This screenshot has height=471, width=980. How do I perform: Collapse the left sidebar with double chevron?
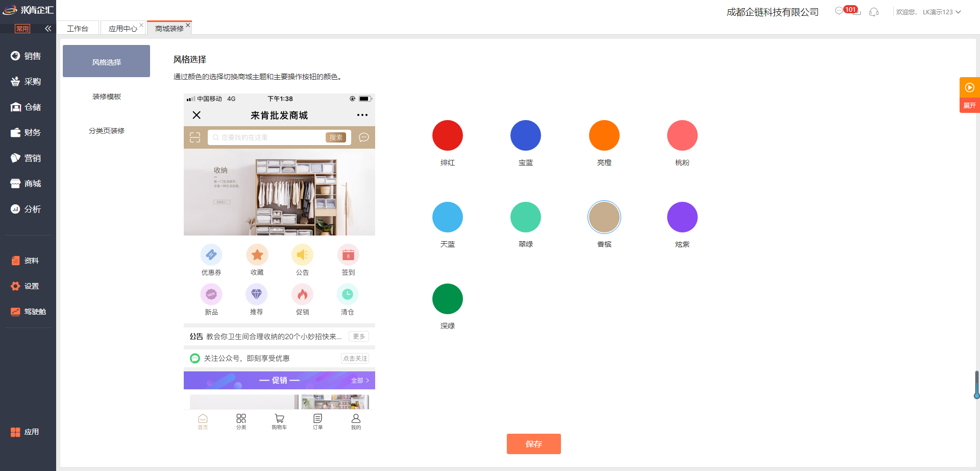click(48, 29)
